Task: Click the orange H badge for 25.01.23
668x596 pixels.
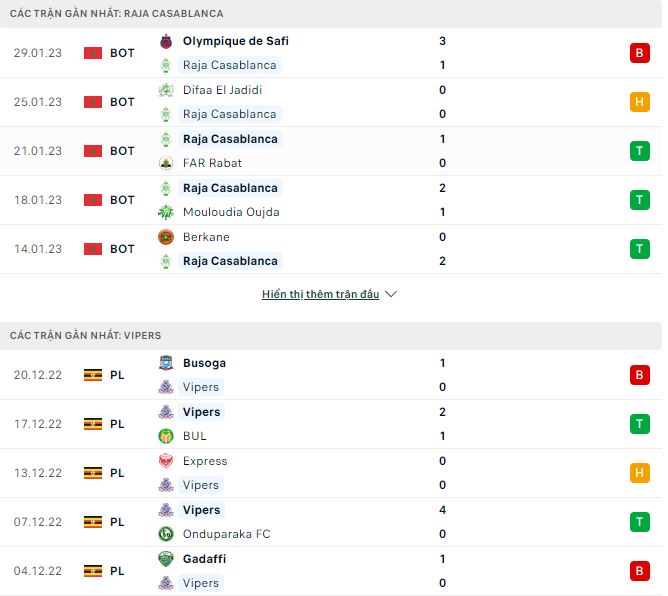Action: (x=640, y=102)
